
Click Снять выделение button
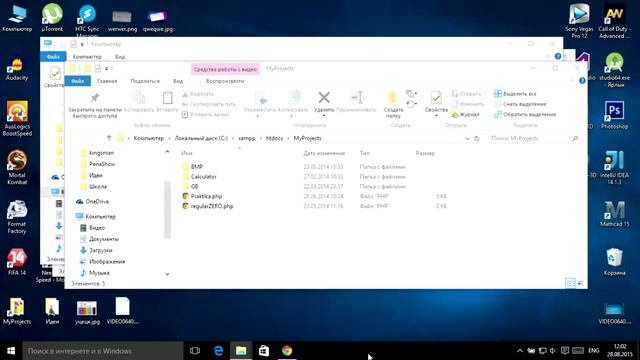pyautogui.click(x=520, y=104)
